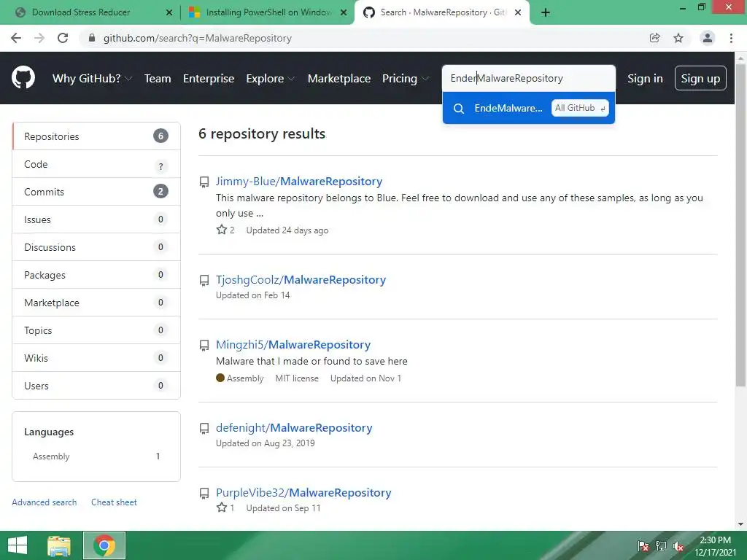The width and height of the screenshot is (747, 560).
Task: Open File Explorer from the taskbar
Action: coord(59,545)
